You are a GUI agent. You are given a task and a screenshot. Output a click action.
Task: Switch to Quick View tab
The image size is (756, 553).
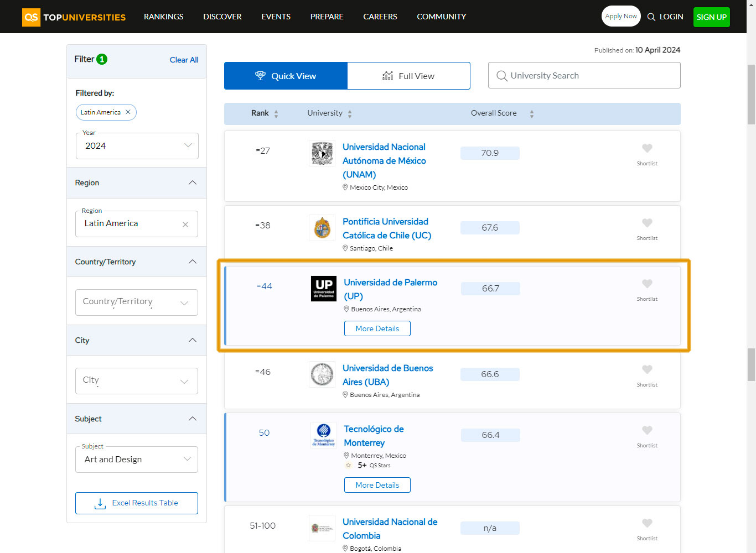(286, 76)
